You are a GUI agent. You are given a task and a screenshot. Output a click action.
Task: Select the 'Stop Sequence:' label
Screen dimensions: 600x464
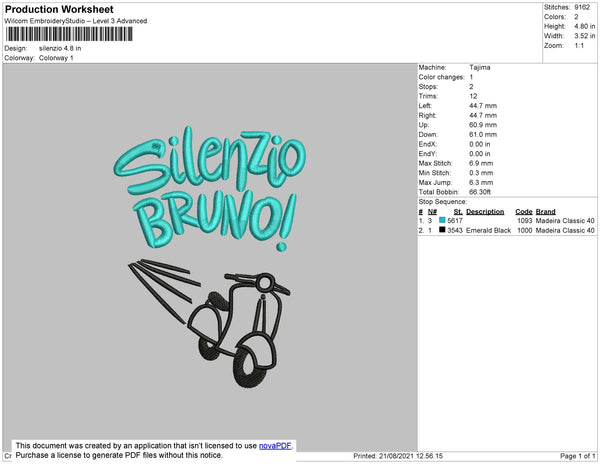[443, 202]
